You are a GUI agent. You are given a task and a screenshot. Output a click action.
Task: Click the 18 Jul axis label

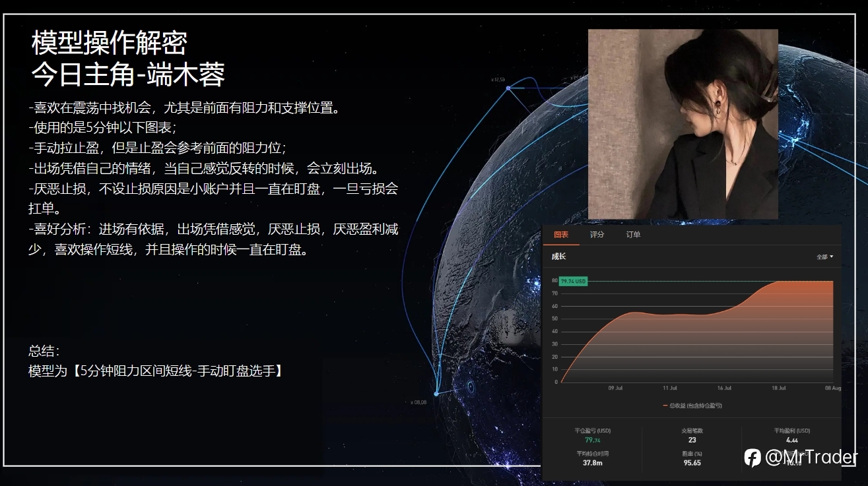(779, 388)
